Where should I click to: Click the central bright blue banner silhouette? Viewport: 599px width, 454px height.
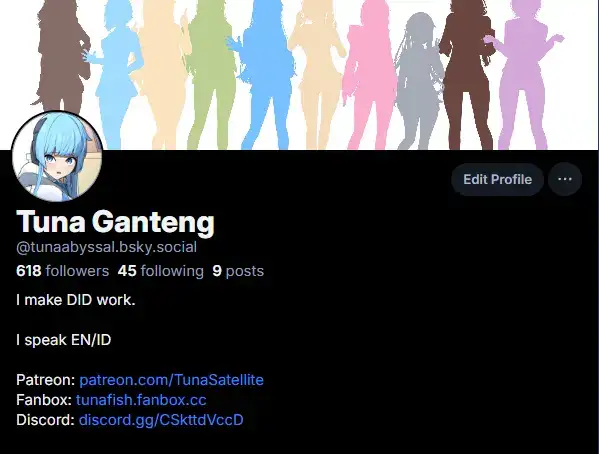coord(264,75)
